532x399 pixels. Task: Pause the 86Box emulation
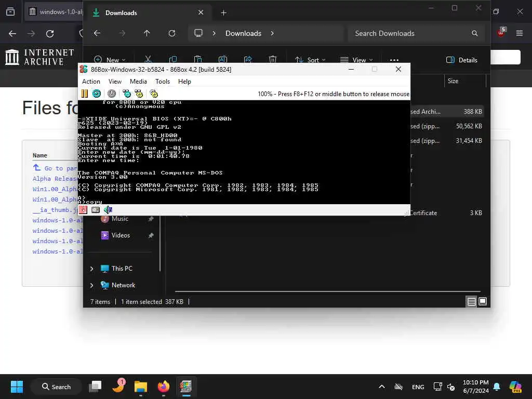[85, 94]
